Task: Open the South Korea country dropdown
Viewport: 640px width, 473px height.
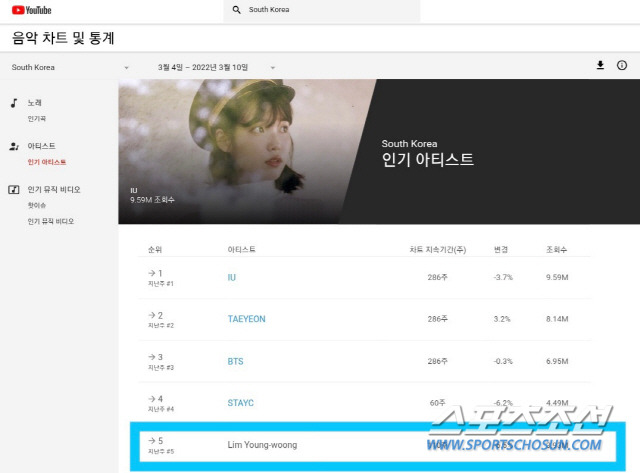Action: 70,67
